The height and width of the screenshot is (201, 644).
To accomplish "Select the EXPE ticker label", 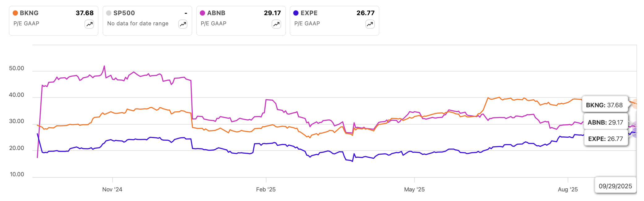I will point(309,13).
